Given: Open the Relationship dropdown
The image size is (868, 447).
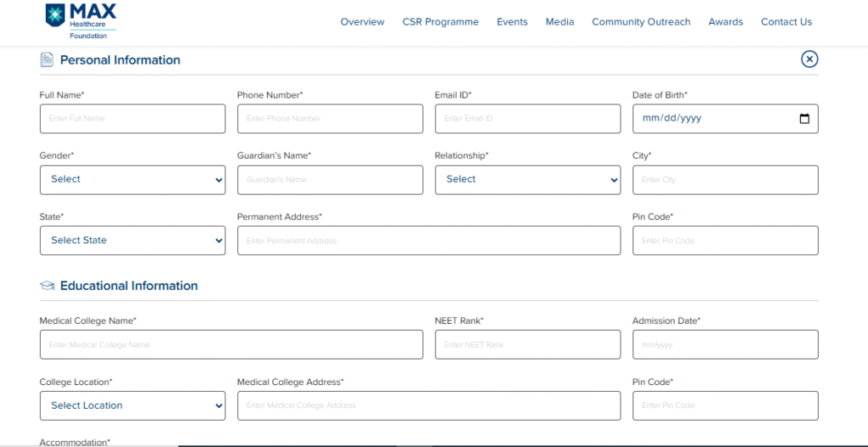Looking at the screenshot, I should [x=527, y=180].
